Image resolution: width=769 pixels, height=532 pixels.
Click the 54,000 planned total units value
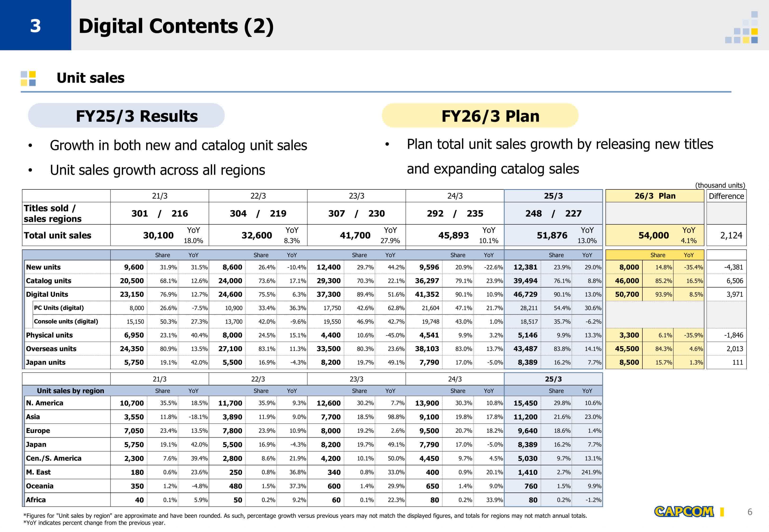pos(653,235)
